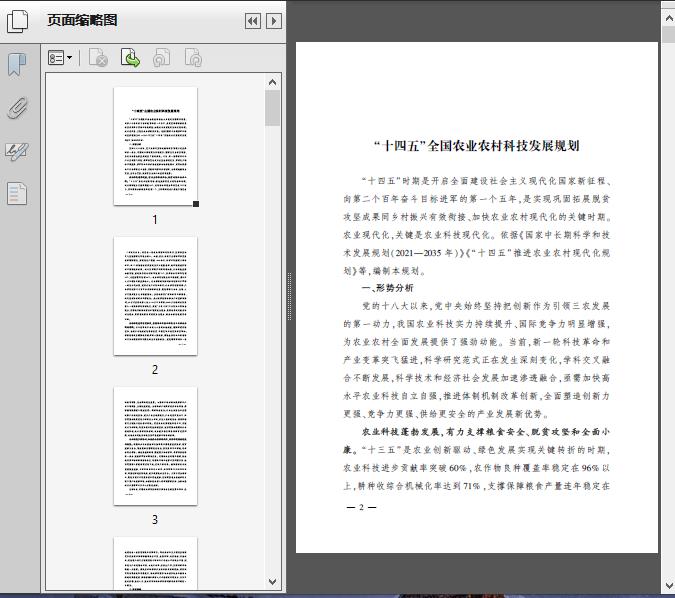Click document view scroll down arrow

669,586
